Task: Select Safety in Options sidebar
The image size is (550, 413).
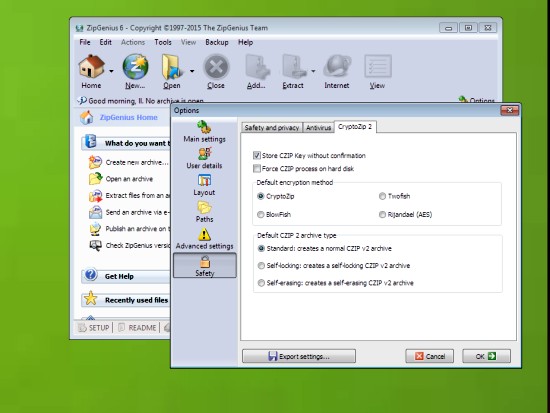Action: point(204,266)
